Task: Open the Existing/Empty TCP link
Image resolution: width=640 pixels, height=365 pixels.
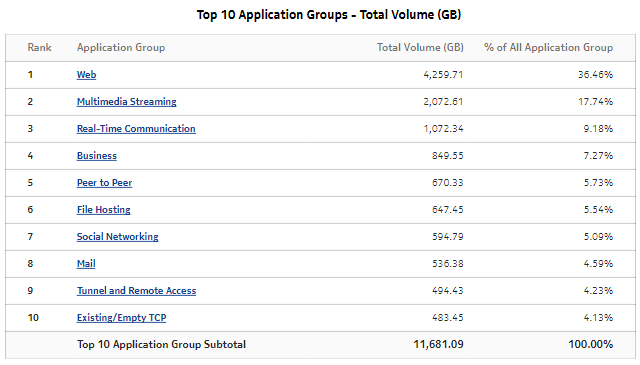Action: [122, 317]
